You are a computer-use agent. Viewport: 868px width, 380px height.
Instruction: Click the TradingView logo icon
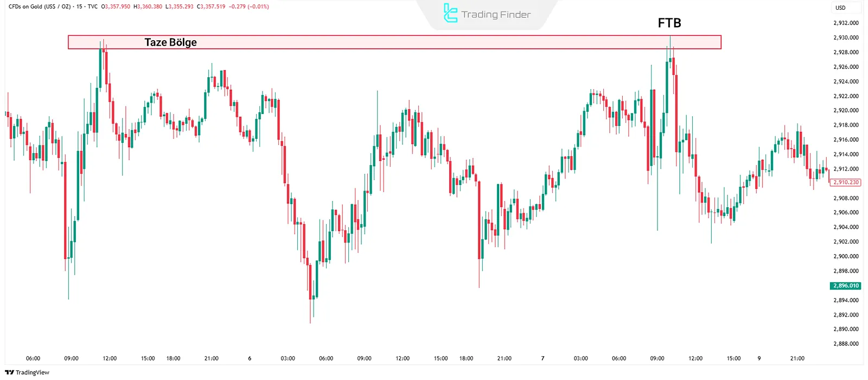[x=9, y=372]
